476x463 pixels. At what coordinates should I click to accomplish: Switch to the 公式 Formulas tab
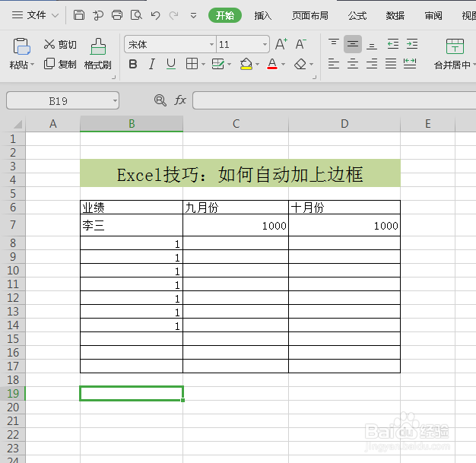[357, 15]
